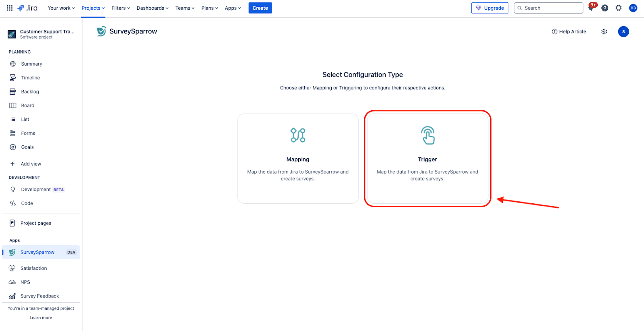This screenshot has height=331, width=644.
Task: Click the SurveySparrow settings gear icon
Action: 604,32
